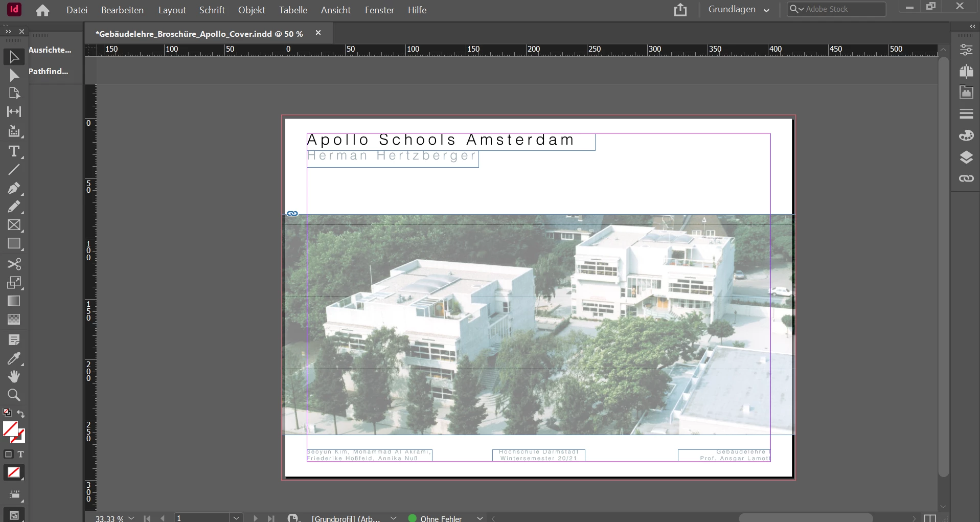Select the Rectangle Frame tool
This screenshot has width=980, height=522.
[x=14, y=225]
